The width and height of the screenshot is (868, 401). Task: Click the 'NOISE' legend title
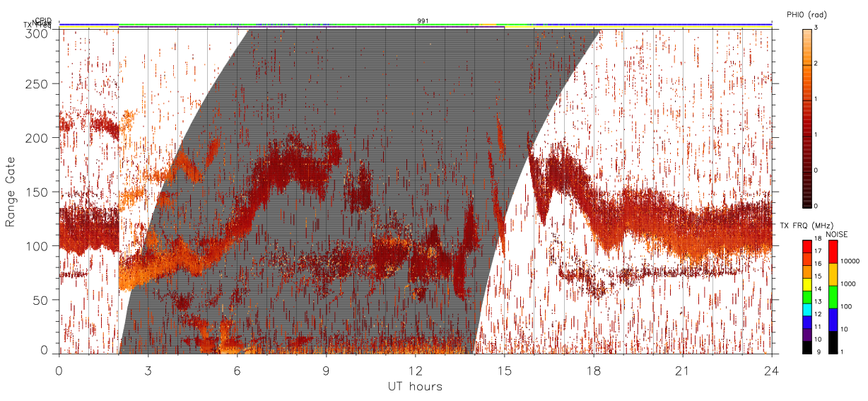pos(837,234)
